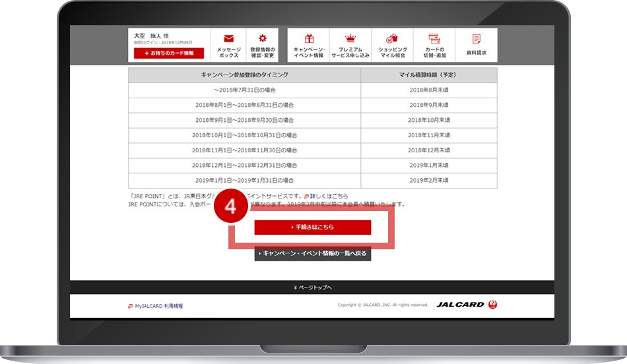The width and height of the screenshot is (627, 364).
Task: Select the プレミアムサービス申し込み crown icon
Action: pyautogui.click(x=350, y=39)
